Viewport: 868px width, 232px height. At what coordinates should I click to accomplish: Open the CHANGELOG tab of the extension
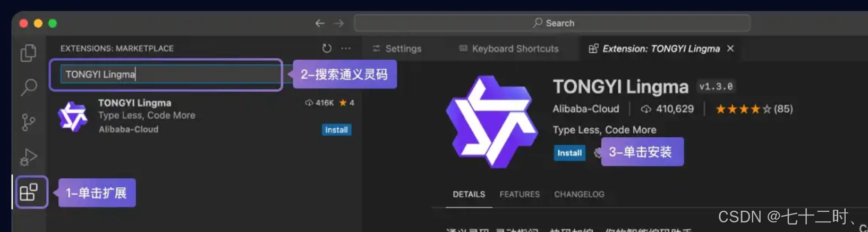pos(579,195)
